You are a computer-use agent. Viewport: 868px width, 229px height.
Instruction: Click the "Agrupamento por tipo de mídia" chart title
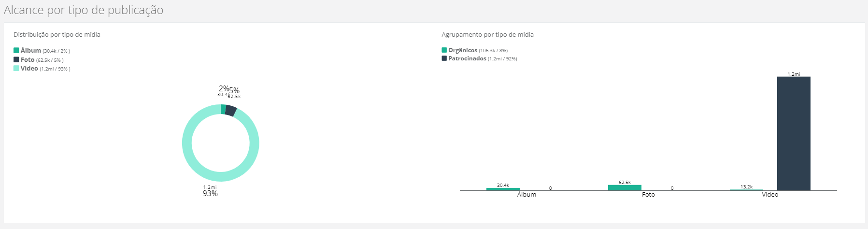click(487, 35)
